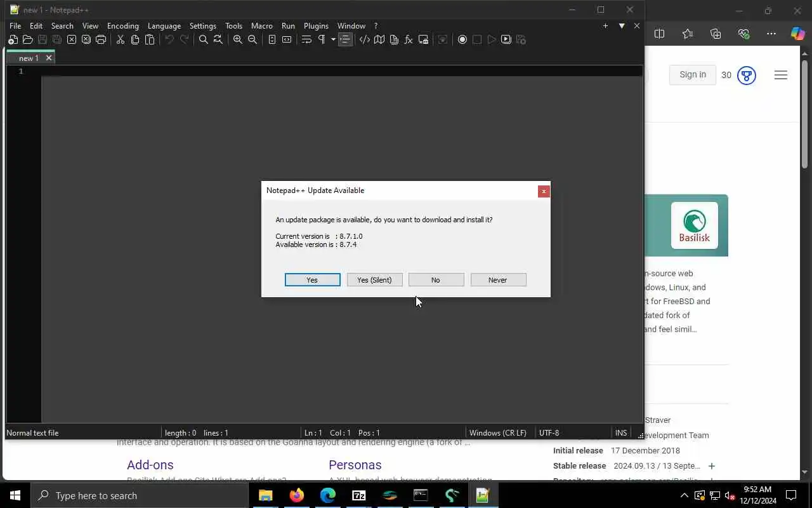Click the Close All toolbar icon

click(86, 39)
